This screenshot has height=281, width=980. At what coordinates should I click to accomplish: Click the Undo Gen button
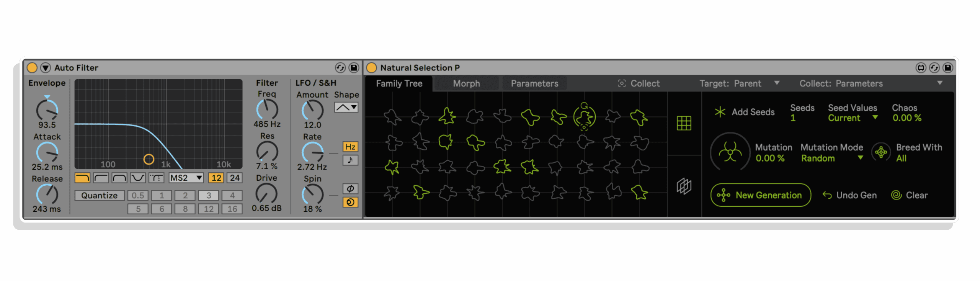849,195
